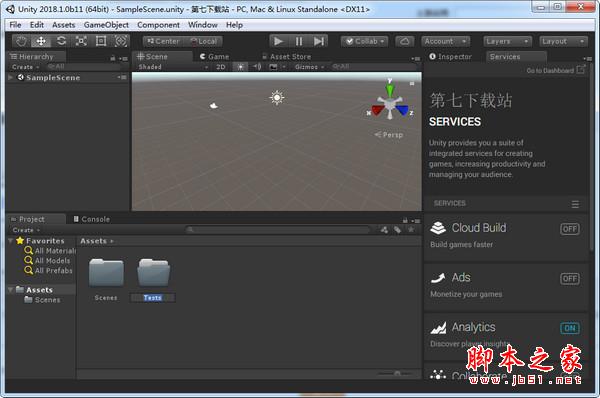Screen dimensions: 600x398
Task: Click the Project search field
Action: [278, 230]
